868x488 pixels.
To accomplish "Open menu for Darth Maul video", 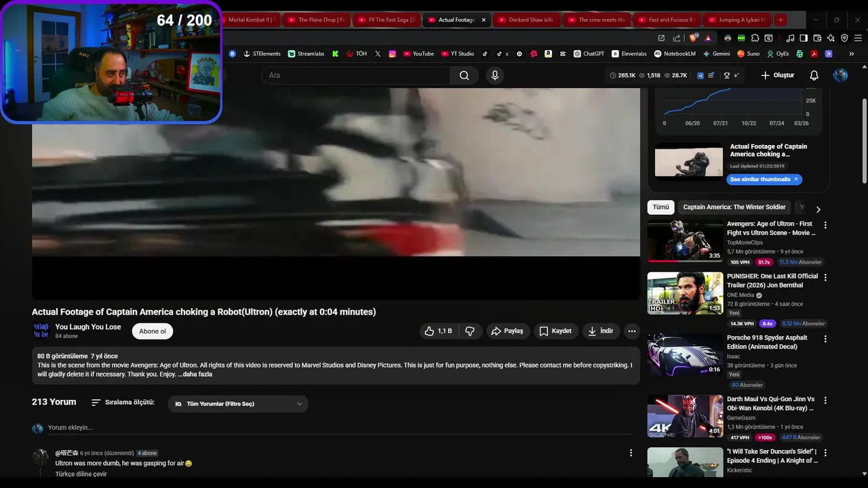I will (825, 401).
